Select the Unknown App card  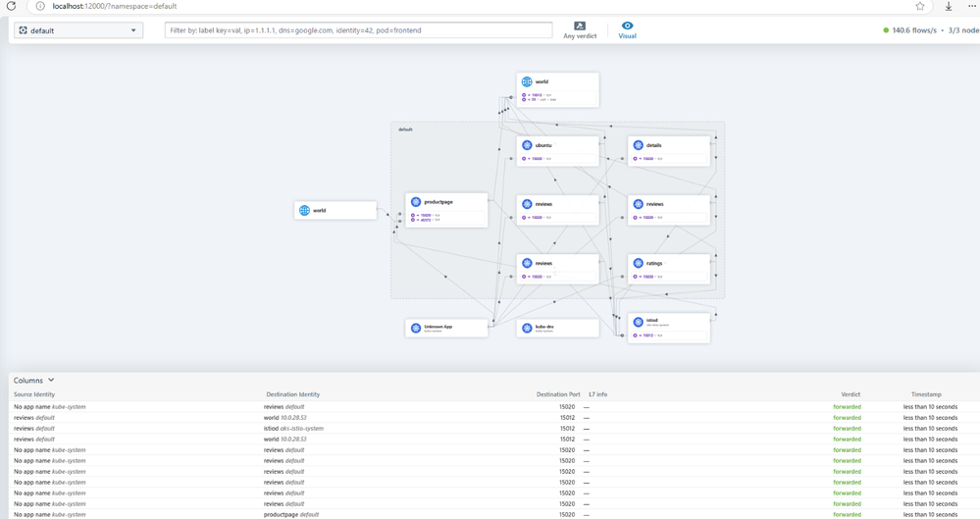(x=446, y=328)
